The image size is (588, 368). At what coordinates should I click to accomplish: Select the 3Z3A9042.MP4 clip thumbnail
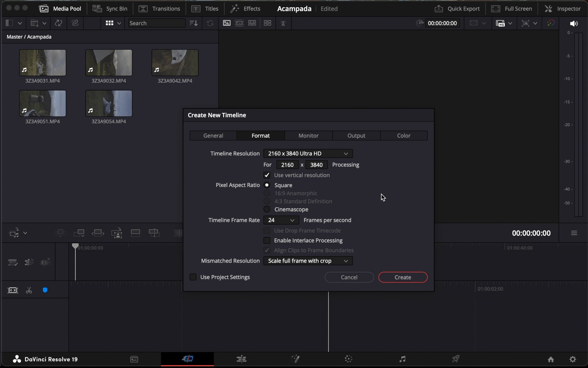click(175, 63)
